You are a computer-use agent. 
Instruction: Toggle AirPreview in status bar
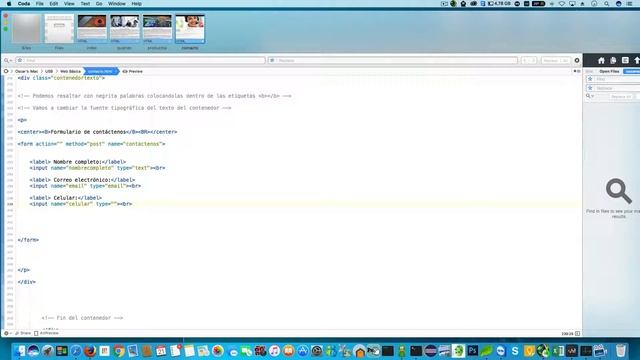[47, 333]
